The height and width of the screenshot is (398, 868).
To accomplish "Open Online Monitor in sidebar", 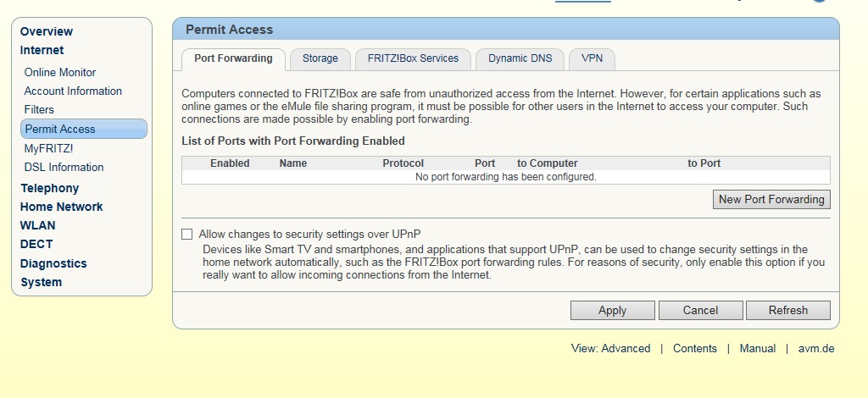I will [x=60, y=73].
